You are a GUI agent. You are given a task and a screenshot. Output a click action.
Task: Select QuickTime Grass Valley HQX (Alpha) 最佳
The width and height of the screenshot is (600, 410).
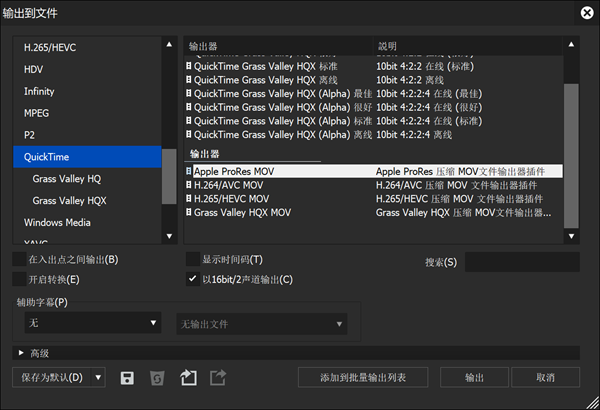coord(374,93)
